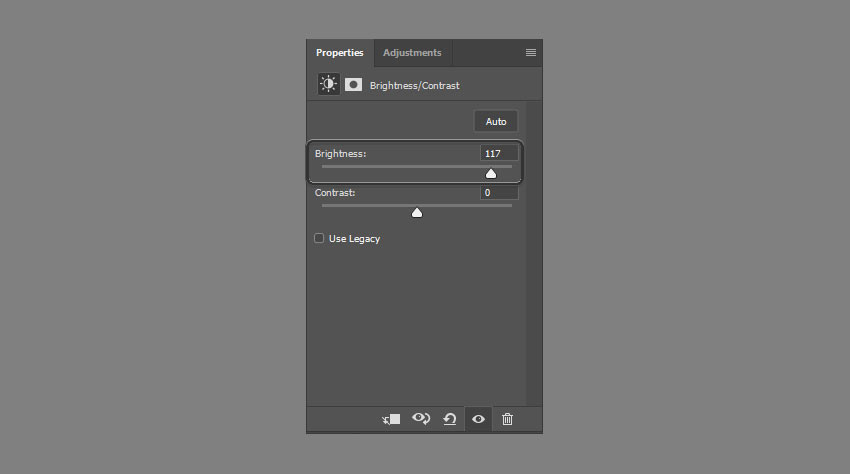
Task: Click the Brightness/Contrast title text
Action: tap(414, 86)
